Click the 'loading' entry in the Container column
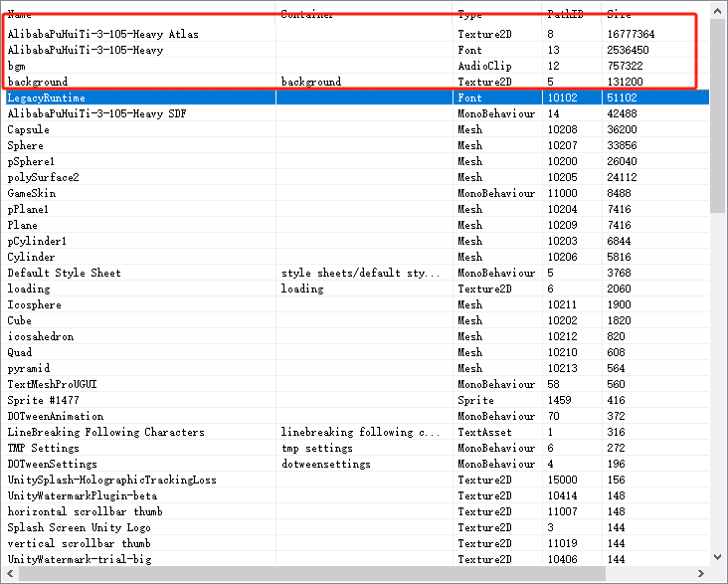The image size is (728, 584). [x=302, y=289]
